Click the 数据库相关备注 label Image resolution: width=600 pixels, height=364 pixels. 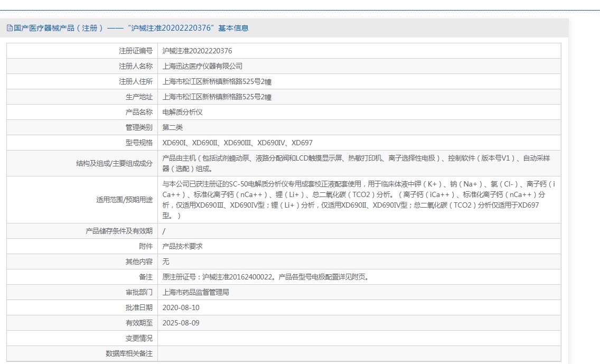(x=129, y=353)
